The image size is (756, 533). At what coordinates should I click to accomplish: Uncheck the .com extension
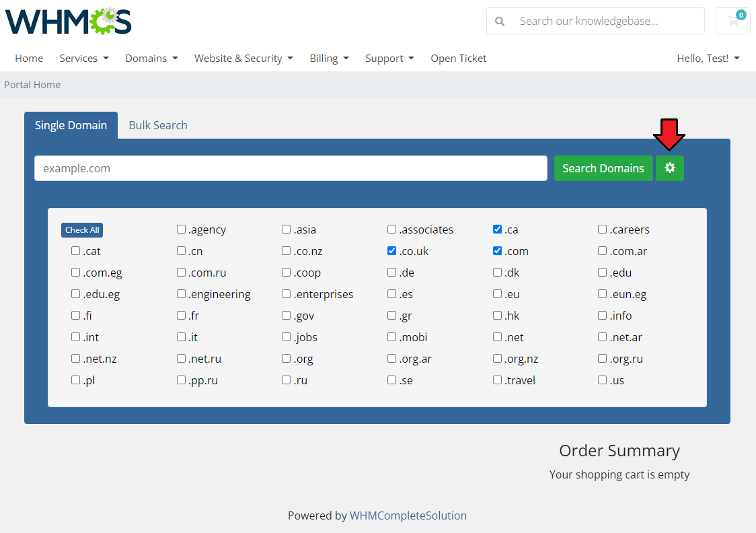497,251
